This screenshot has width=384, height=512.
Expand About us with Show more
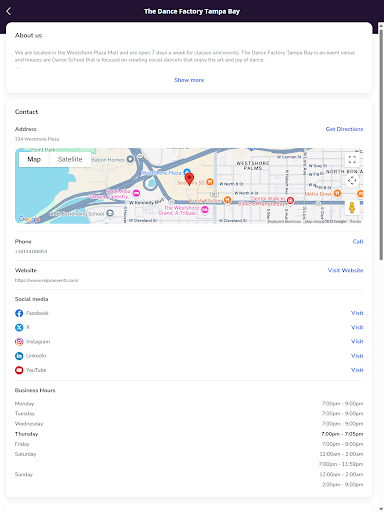point(189,80)
